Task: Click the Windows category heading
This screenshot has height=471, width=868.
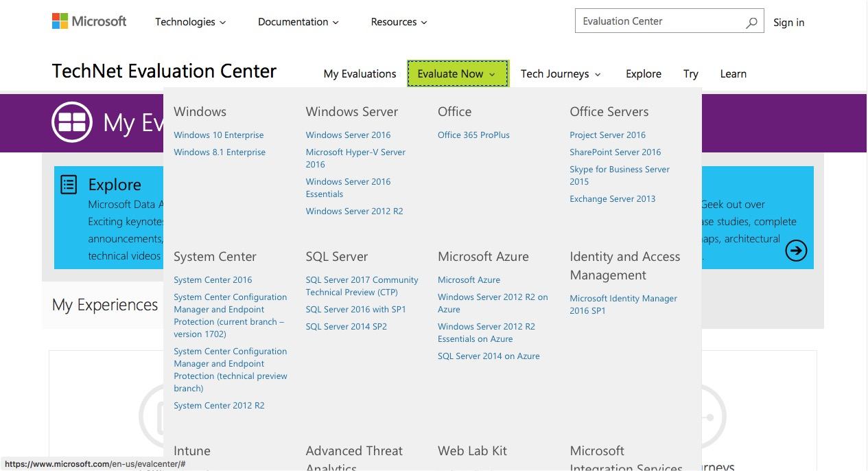Action: [200, 112]
